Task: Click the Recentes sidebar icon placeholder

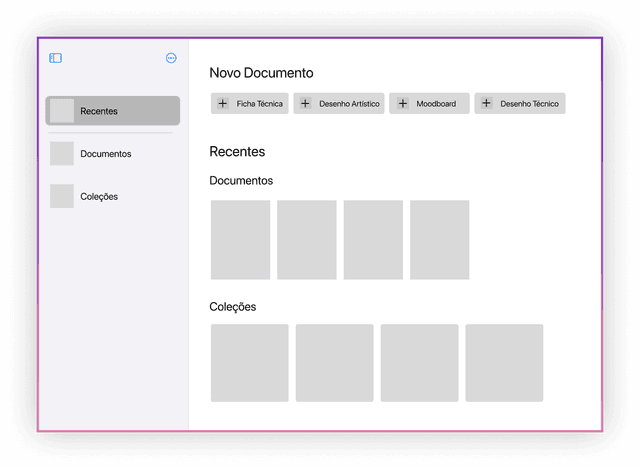Action: 62,110
